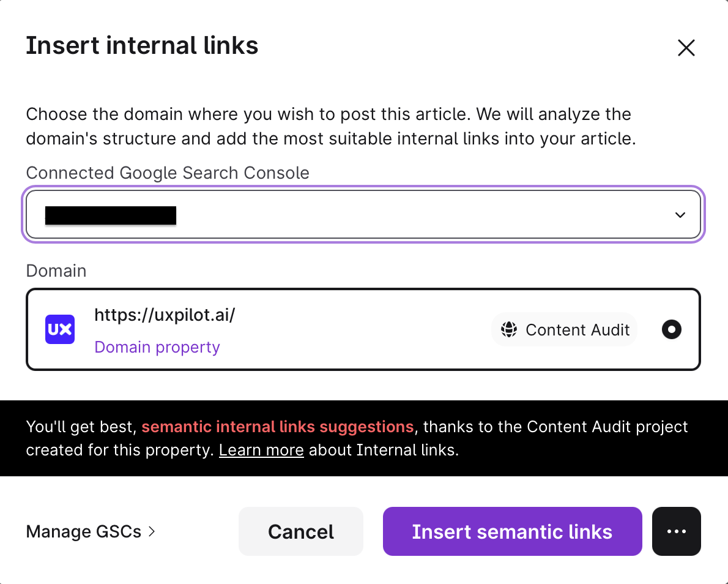Open the three-dot more options button
The image size is (728, 584).
pyautogui.click(x=676, y=531)
